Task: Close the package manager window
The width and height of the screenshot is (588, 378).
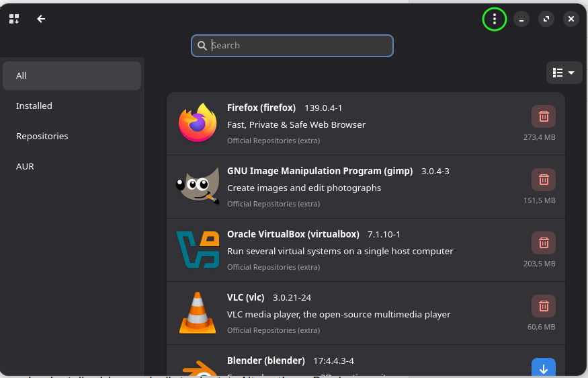Action: tap(571, 19)
